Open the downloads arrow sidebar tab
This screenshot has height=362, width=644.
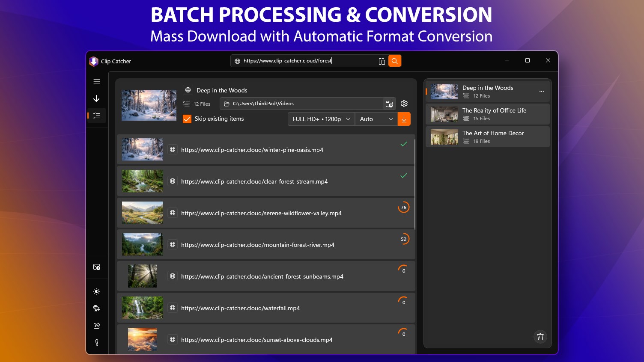click(x=96, y=98)
